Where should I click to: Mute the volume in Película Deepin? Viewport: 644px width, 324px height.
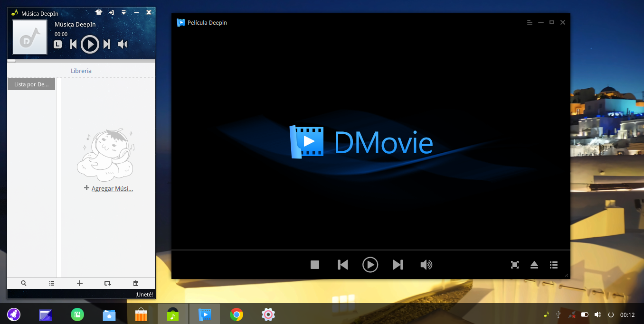[x=426, y=265]
